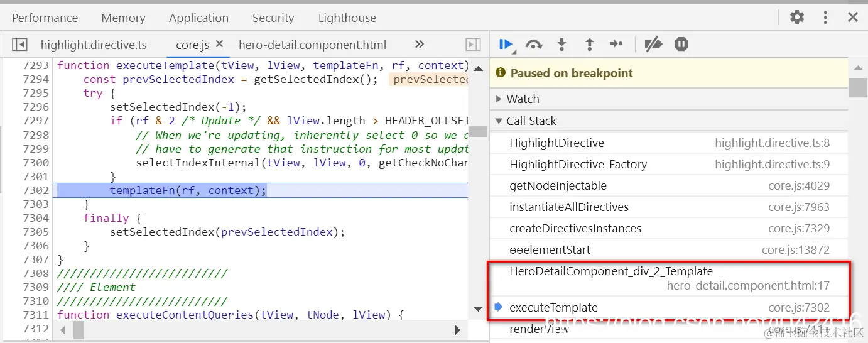This screenshot has width=868, height=343.
Task: Select getNodeInjectable stack frame
Action: (669, 186)
